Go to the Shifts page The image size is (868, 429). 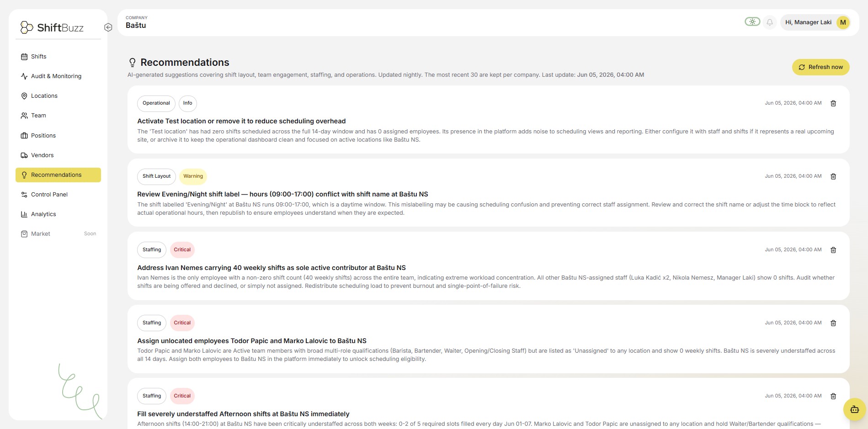[x=58, y=57]
